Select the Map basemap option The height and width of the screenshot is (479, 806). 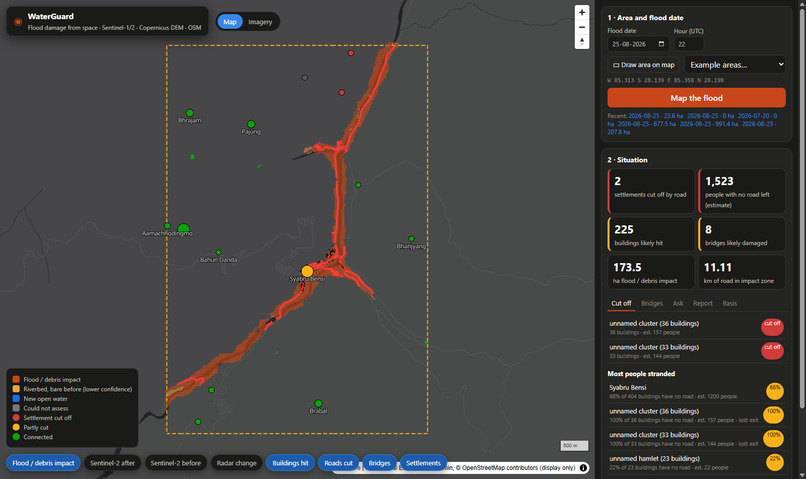coord(230,22)
